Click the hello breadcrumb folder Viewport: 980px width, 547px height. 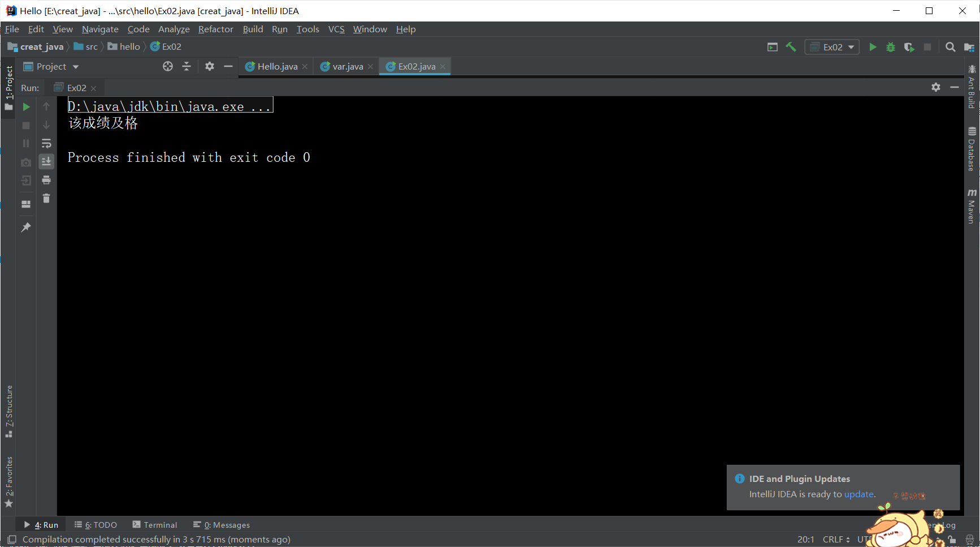[x=124, y=46]
